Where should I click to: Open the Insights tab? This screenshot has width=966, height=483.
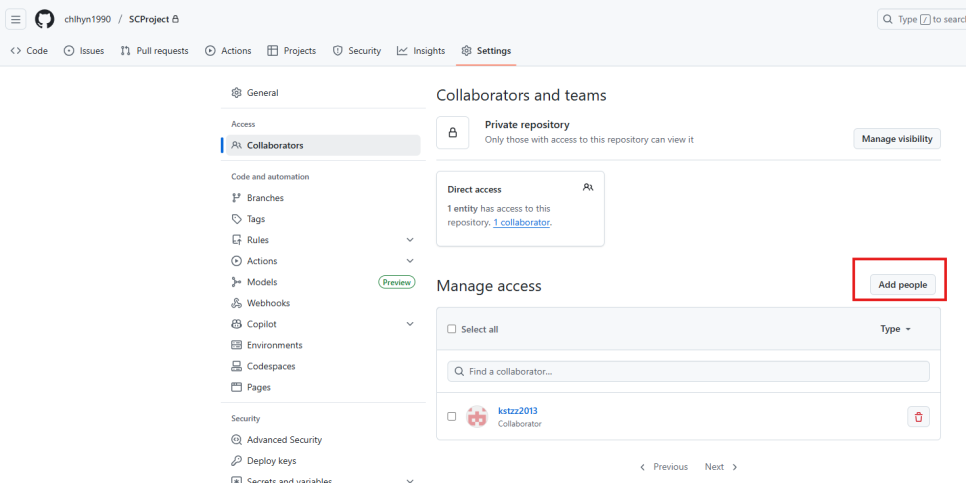tap(421, 51)
